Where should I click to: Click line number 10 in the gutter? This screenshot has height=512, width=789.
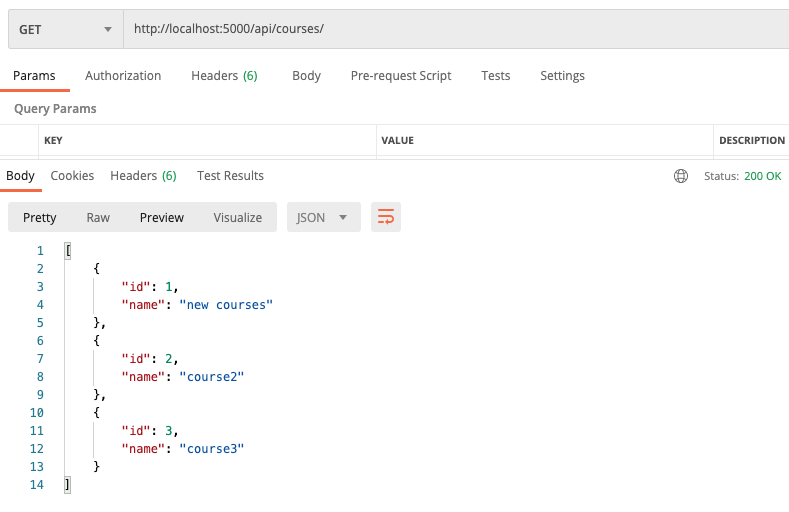37,413
